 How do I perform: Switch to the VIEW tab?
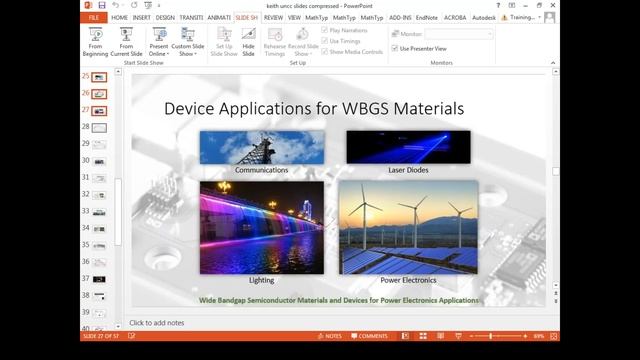point(294,18)
